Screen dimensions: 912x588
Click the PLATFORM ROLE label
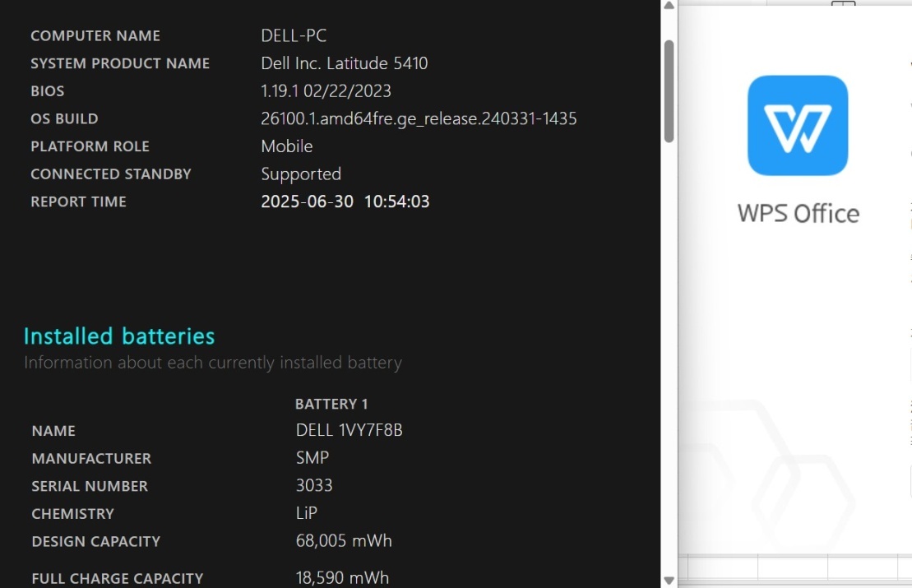[90, 146]
